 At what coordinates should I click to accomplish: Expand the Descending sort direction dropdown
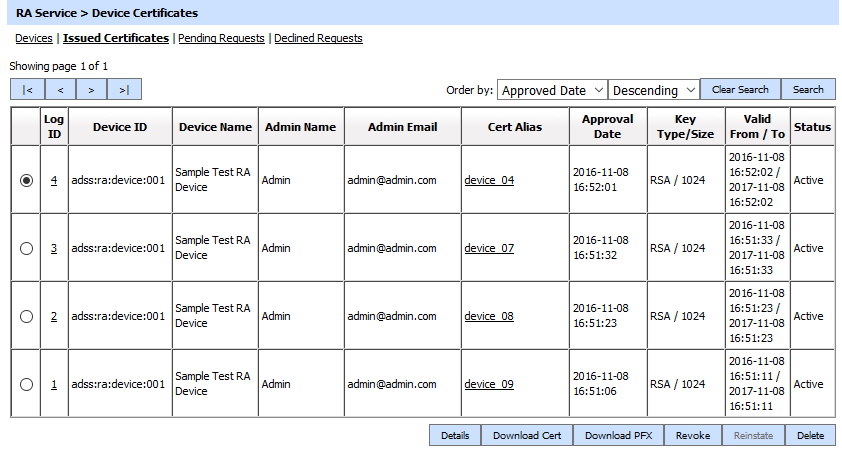tap(654, 90)
